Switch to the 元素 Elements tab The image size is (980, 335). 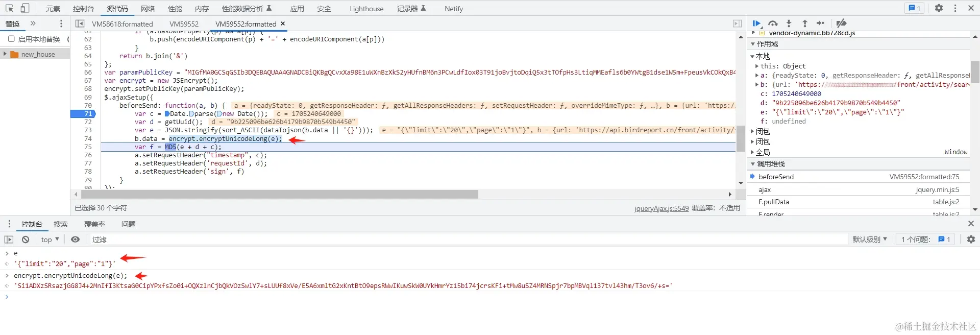point(53,9)
